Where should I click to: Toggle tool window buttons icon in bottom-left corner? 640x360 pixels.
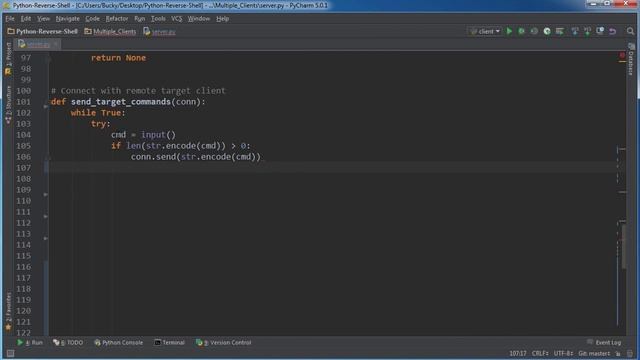(x=11, y=353)
